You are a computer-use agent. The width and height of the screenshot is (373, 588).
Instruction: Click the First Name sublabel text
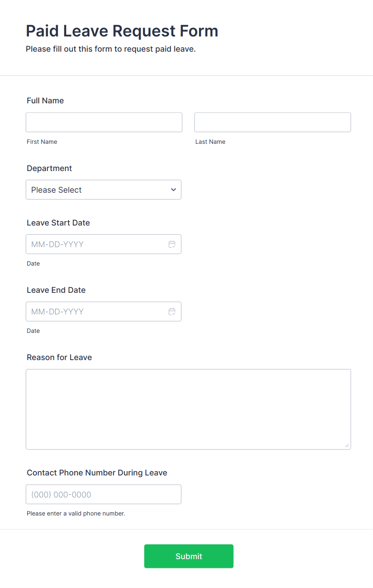click(x=42, y=142)
